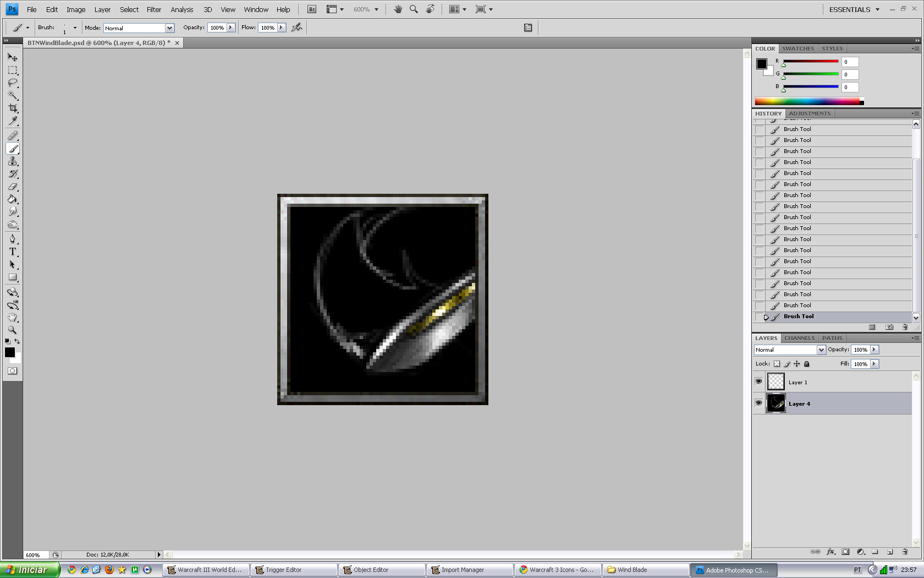Screen dimensions: 924x578
Task: Select the Clone Stamp tool
Action: coord(13,161)
